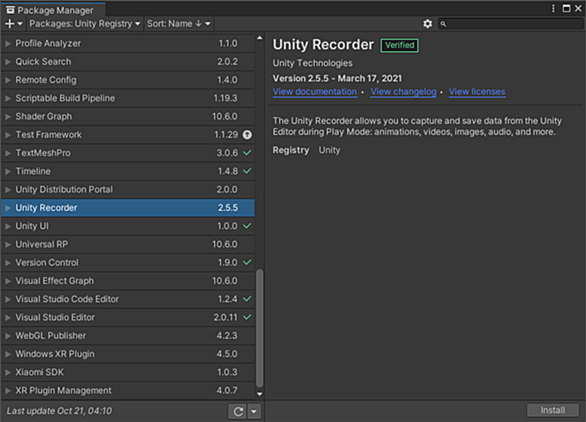
Task: Expand the Universal RP package arrow
Action: [x=8, y=244]
